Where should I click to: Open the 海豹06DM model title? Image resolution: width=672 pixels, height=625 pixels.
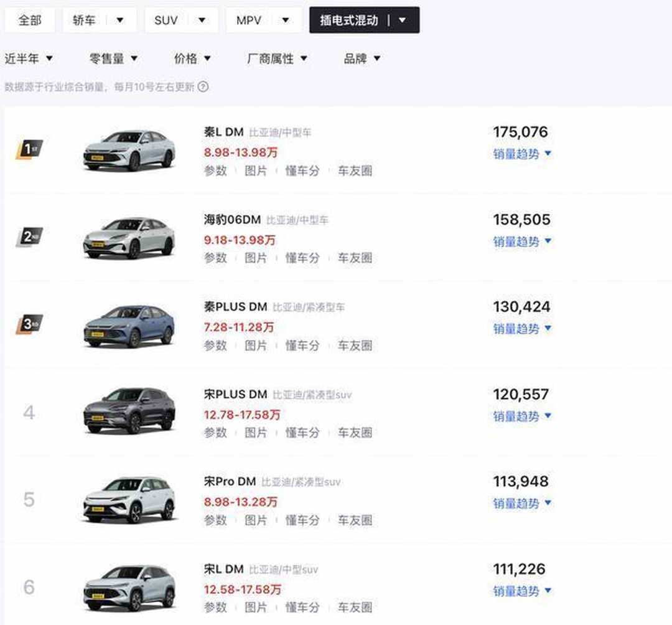point(232,220)
